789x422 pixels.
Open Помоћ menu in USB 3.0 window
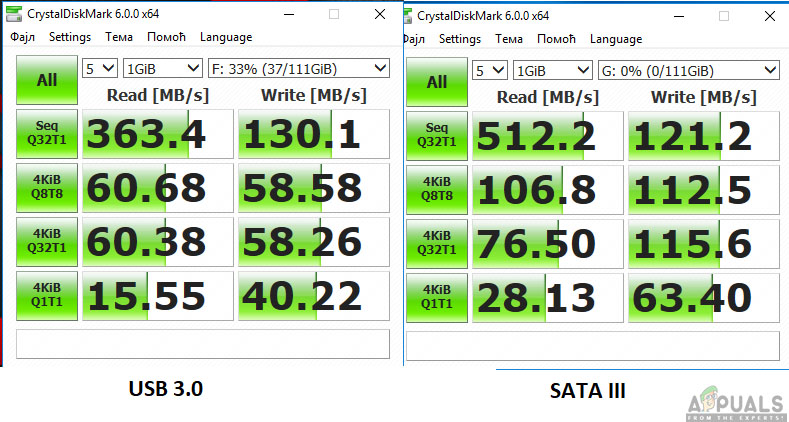pos(166,37)
